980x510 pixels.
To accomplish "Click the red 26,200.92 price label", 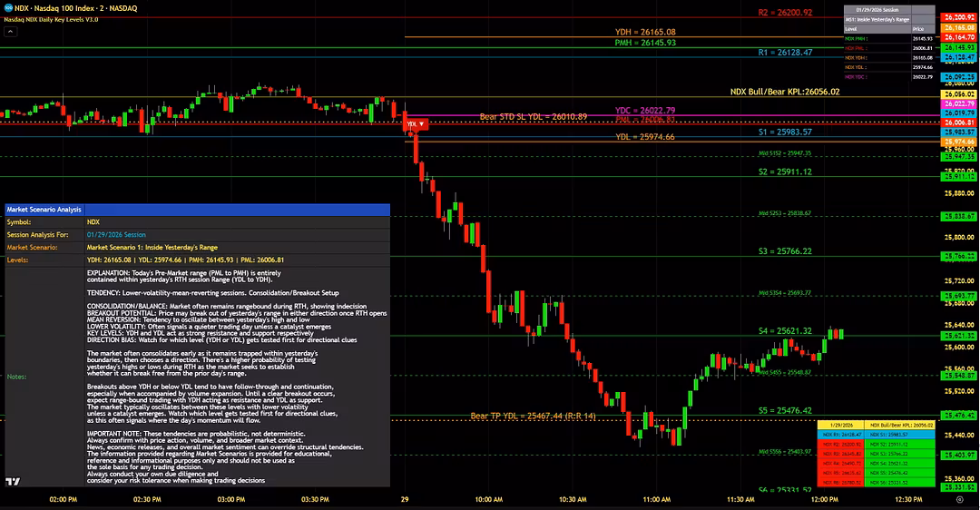I will coord(958,17).
